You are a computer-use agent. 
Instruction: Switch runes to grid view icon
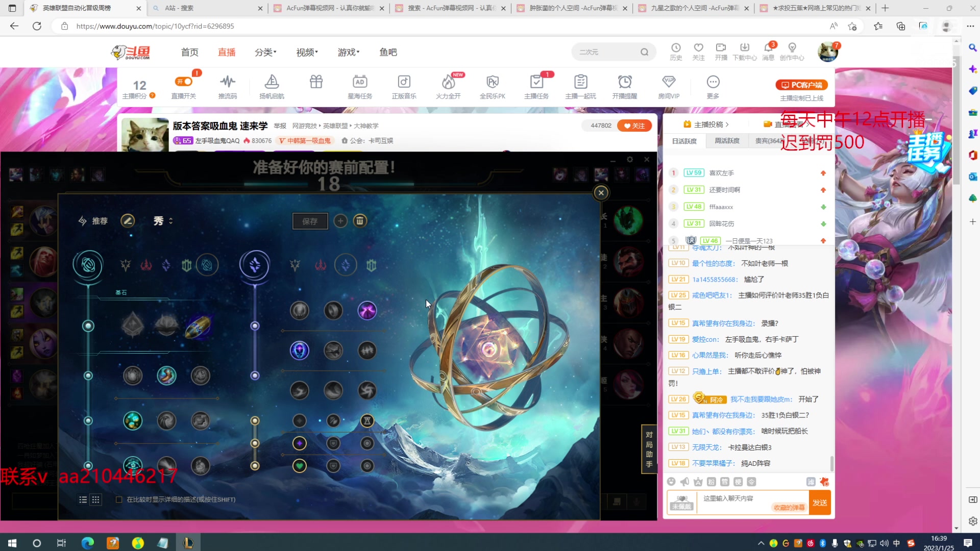pyautogui.click(x=95, y=500)
